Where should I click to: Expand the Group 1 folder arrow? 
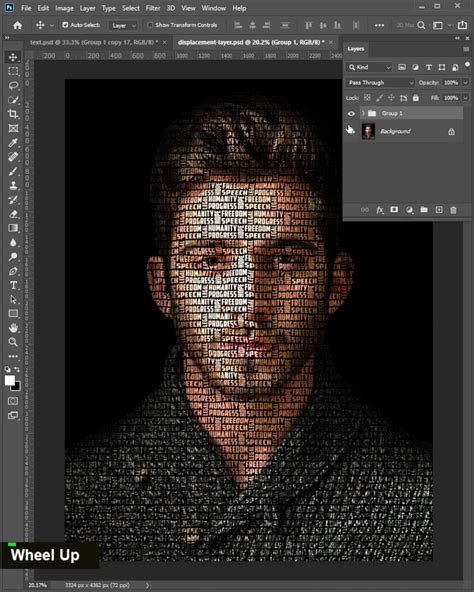(x=363, y=113)
